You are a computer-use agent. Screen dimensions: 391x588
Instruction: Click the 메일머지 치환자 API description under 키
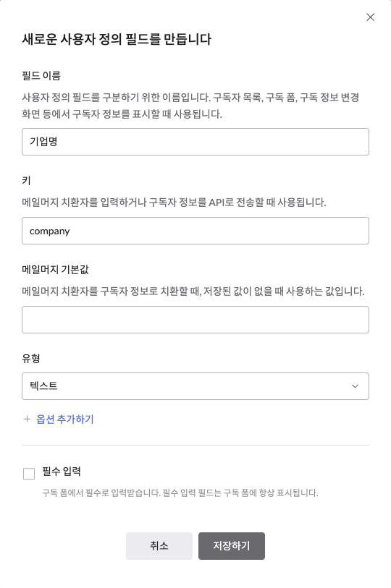174,203
